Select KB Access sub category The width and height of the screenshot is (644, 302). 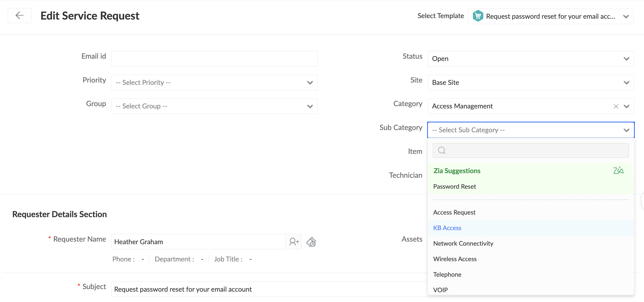[531, 228]
